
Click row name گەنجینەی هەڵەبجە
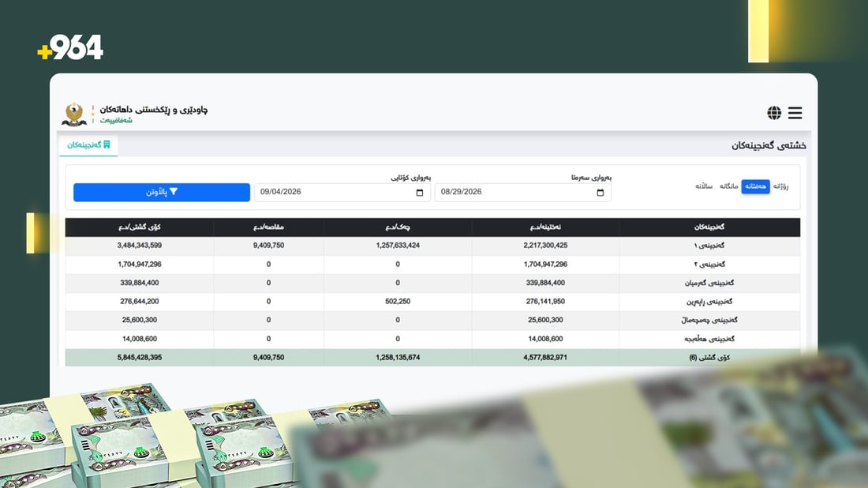[709, 339]
